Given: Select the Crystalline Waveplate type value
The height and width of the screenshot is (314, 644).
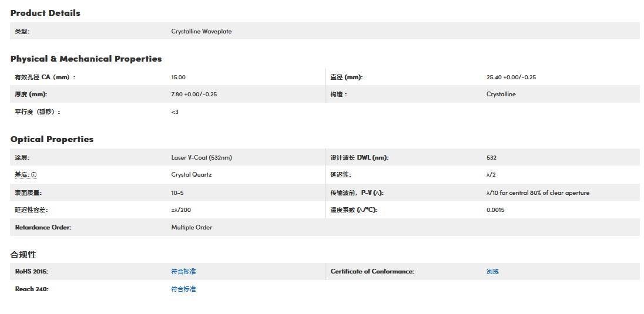Looking at the screenshot, I should (201, 32).
